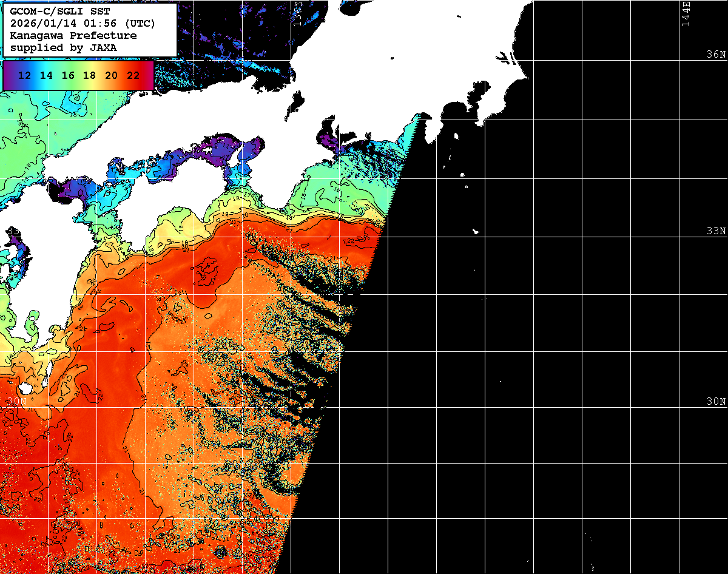Click the 12 value on the color scale
The width and height of the screenshot is (728, 574).
point(25,76)
